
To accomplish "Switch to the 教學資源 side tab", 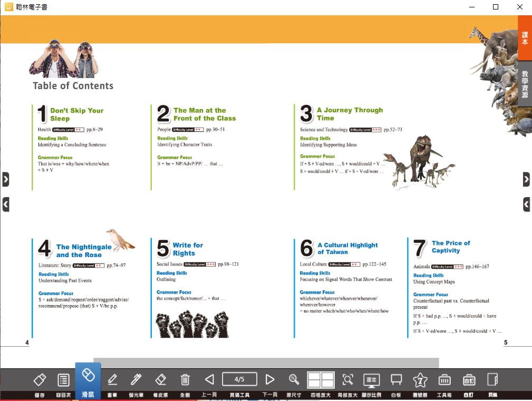I will [525, 84].
